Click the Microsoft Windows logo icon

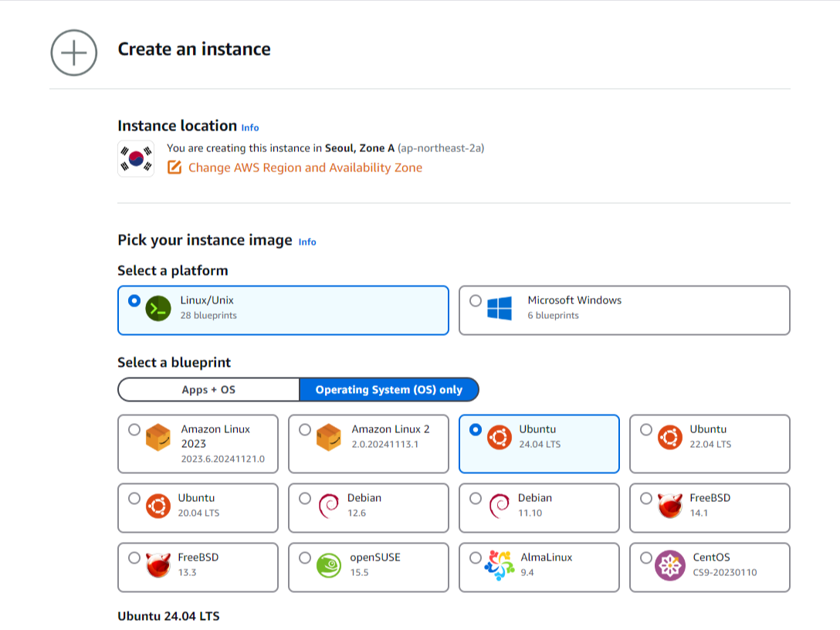500,309
